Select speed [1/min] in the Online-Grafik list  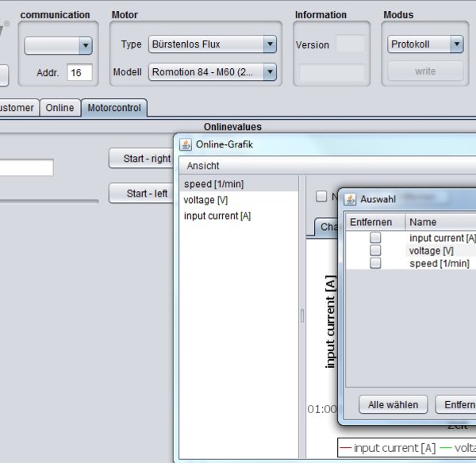(213, 184)
